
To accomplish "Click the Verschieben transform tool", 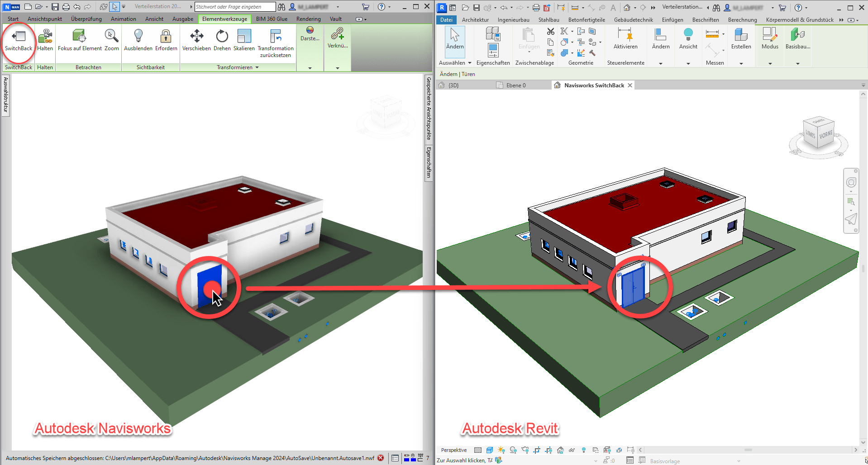I will [x=196, y=37].
